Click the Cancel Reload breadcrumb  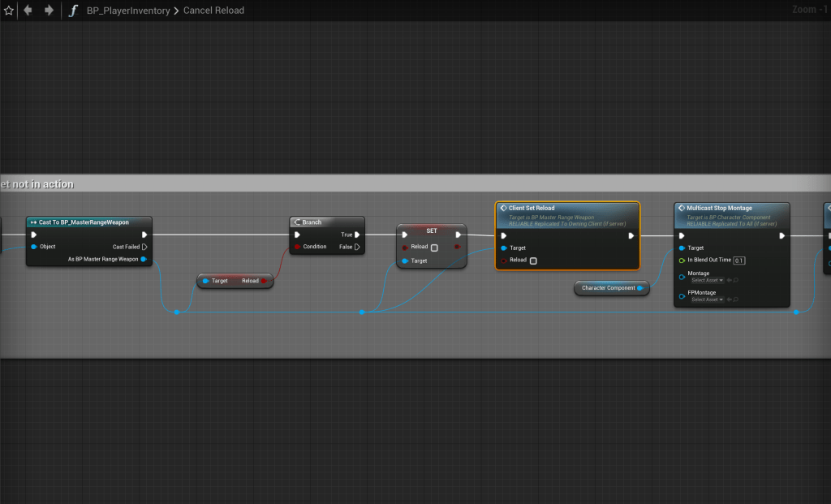point(213,11)
